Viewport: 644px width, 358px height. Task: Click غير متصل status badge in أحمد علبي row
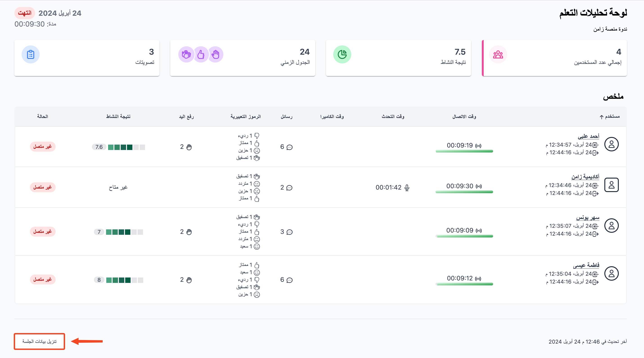click(x=43, y=147)
